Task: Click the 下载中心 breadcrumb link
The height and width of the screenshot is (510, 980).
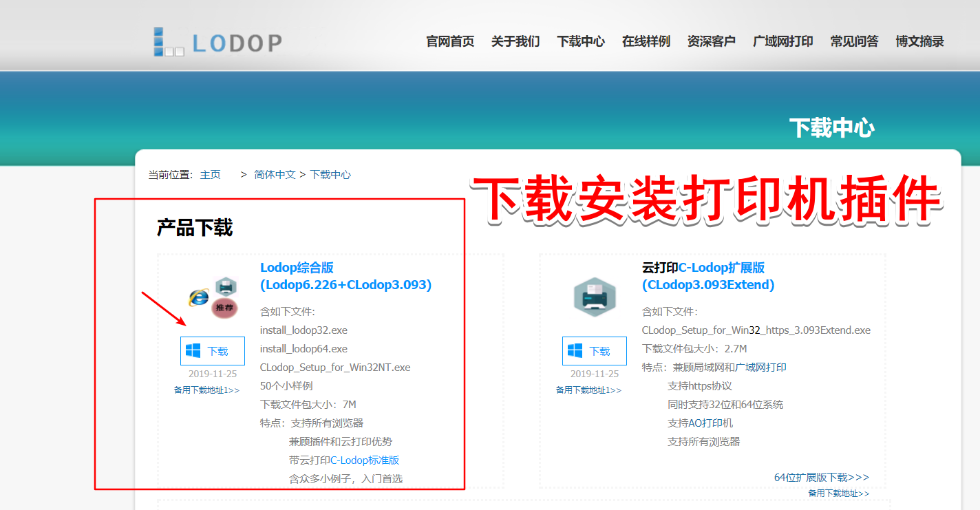Action: (x=330, y=175)
